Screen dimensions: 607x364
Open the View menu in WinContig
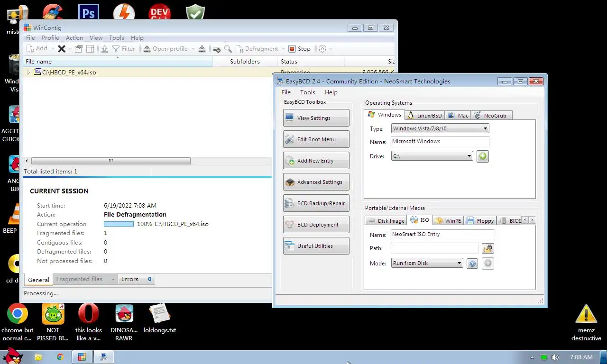click(96, 38)
